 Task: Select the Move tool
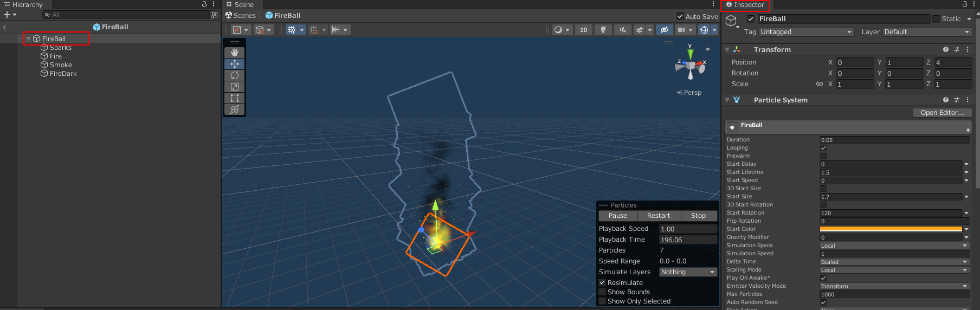coord(234,64)
